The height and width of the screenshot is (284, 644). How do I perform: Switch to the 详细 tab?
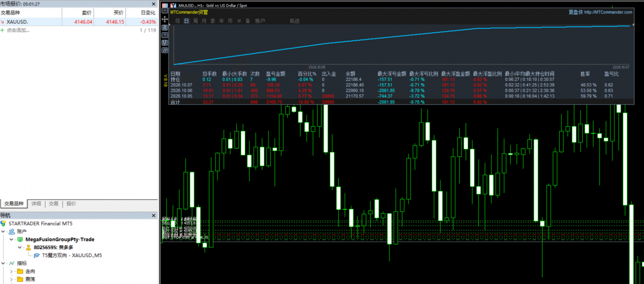[x=36, y=203]
